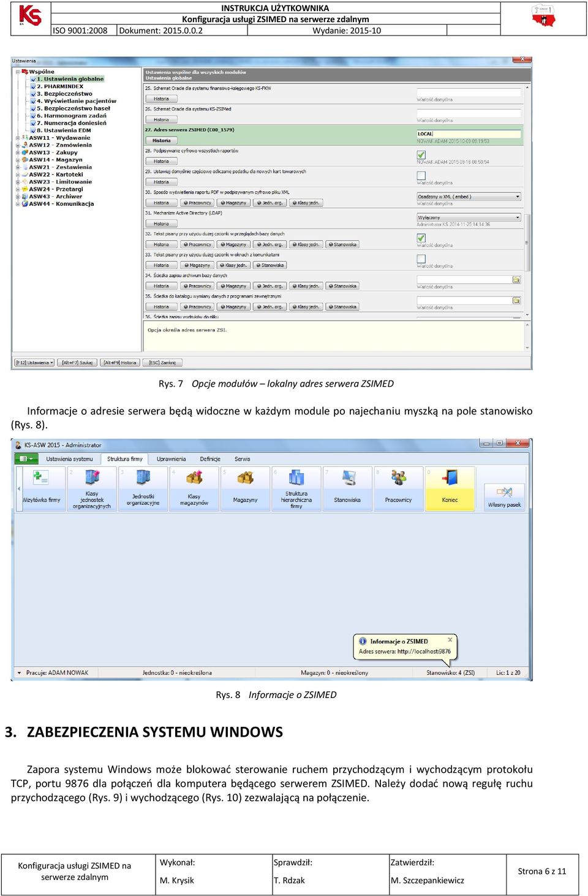Select '2. PHARMINDEX' tree item
This screenshot has height=896, width=588.
tap(60, 86)
